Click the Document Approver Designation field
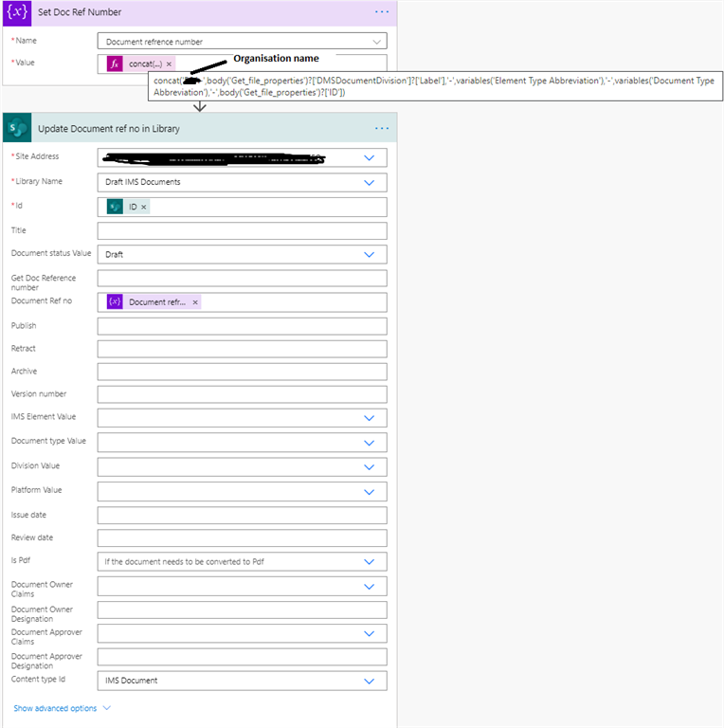 (243, 657)
